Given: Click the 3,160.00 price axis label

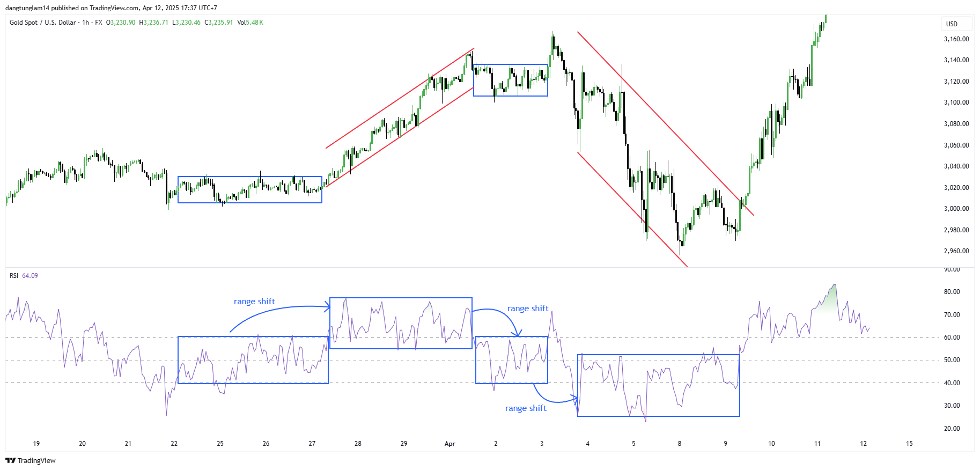Looking at the screenshot, I should [956, 39].
